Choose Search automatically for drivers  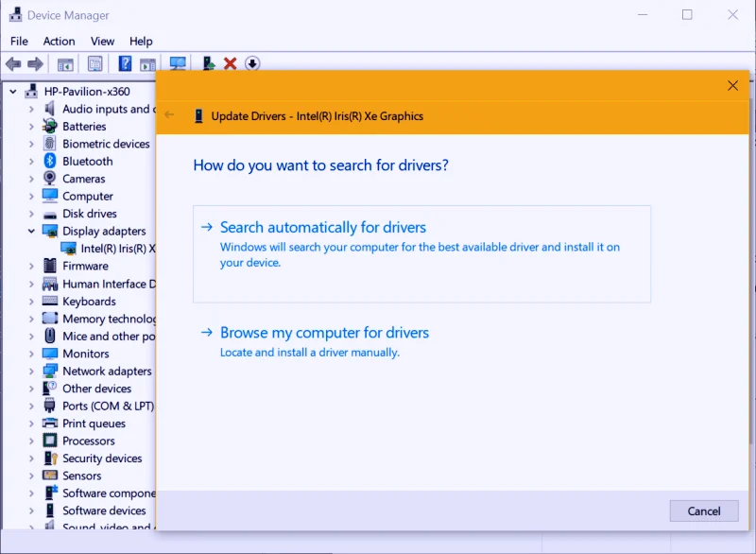[x=323, y=227]
